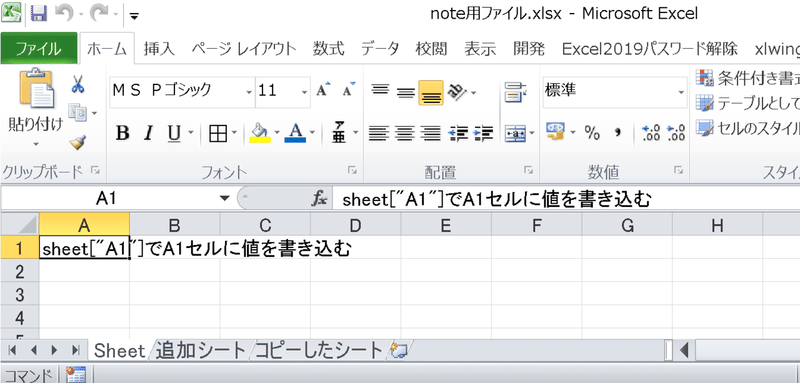This screenshot has height=383, width=800.
Task: Switch to the データ tab
Action: coord(380,49)
